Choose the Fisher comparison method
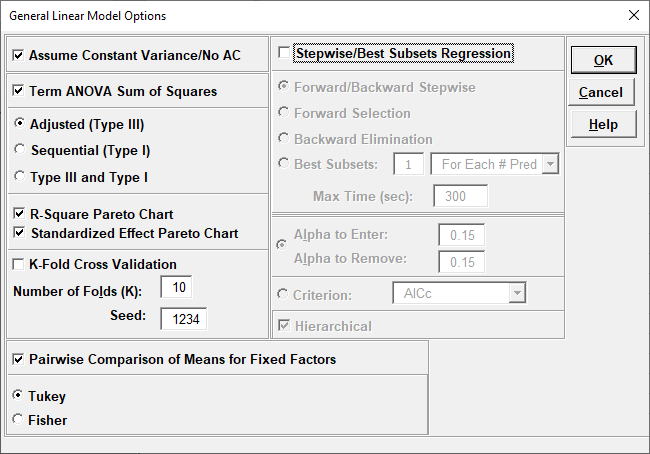Image resolution: width=650 pixels, height=454 pixels. [x=19, y=420]
